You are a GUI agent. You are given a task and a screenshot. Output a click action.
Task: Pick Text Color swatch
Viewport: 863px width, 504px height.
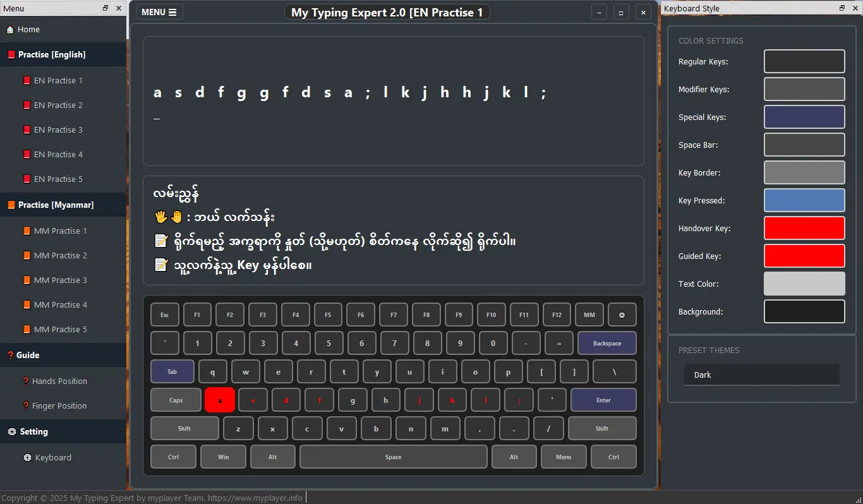[x=804, y=284]
